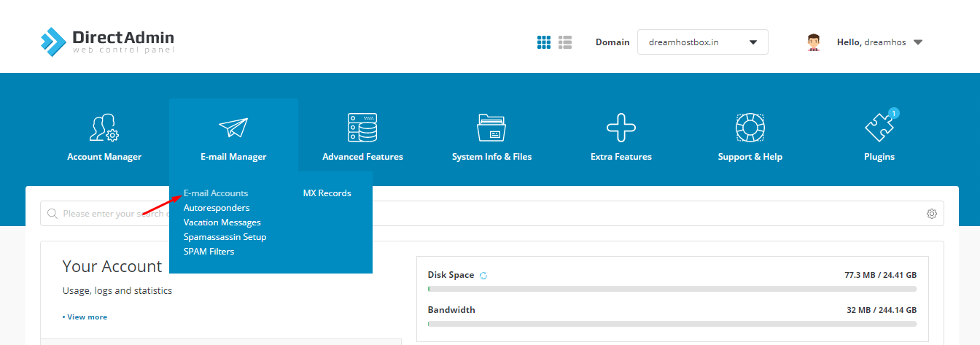The image size is (980, 345).
Task: Switch to grid view layout icon
Action: pyautogui.click(x=544, y=42)
